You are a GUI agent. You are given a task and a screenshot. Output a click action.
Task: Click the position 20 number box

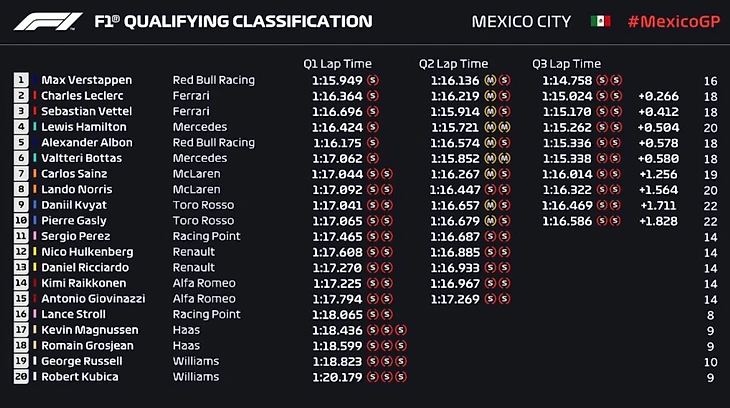(x=21, y=377)
